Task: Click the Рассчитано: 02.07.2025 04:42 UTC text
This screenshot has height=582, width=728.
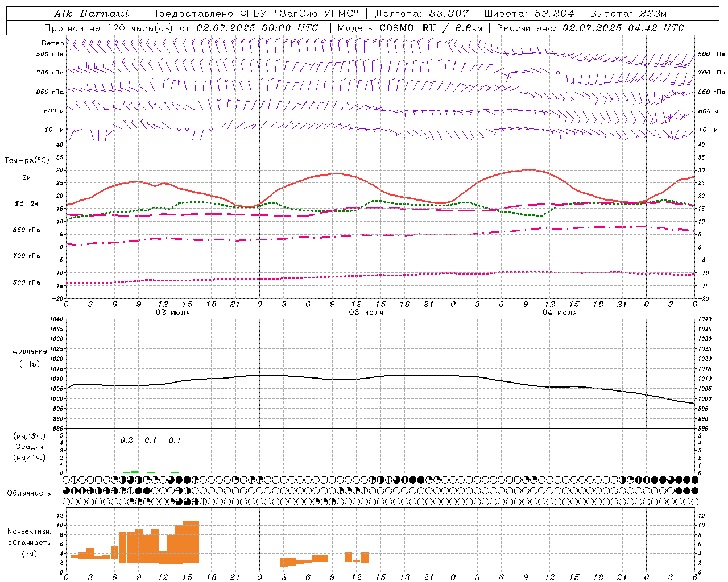Action: point(590,28)
